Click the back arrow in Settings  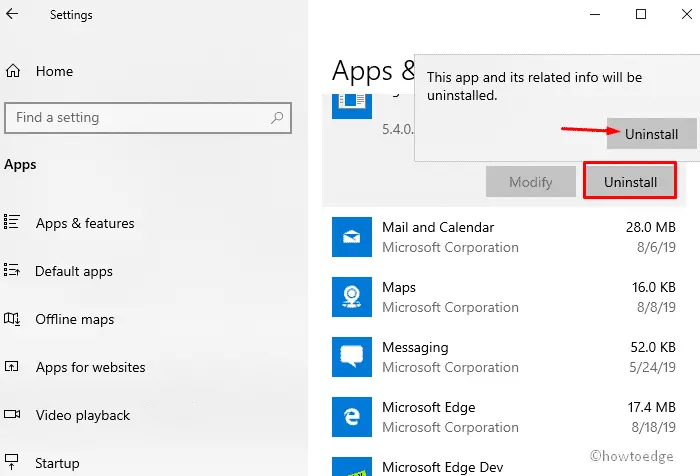(x=12, y=14)
